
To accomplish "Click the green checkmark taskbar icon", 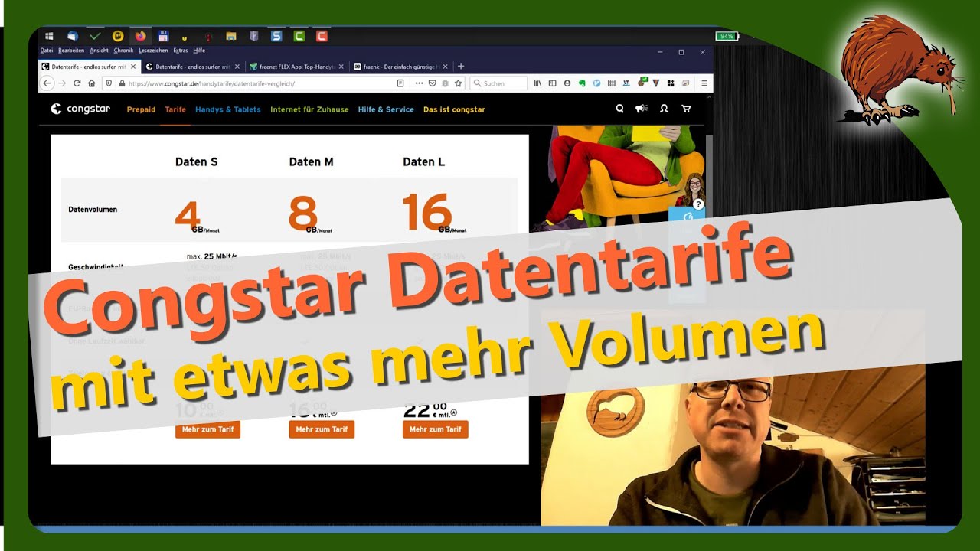I will click(95, 36).
